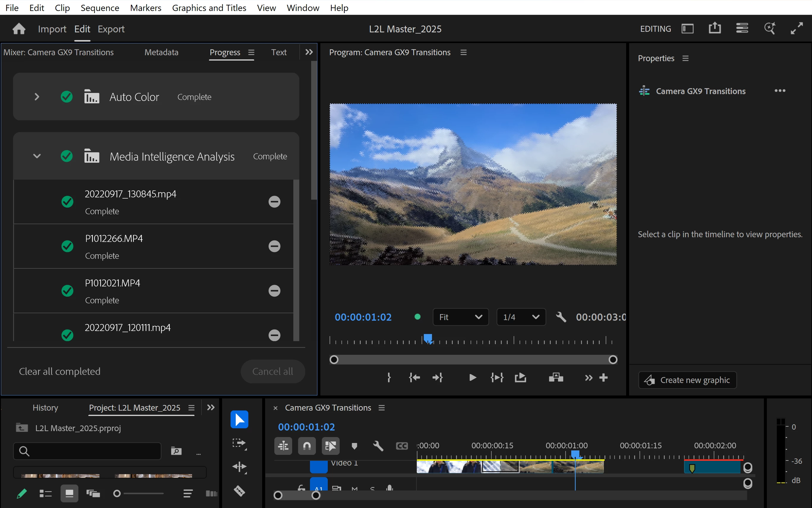Select the Track Select Forward tool
The image size is (812, 508).
coord(239,444)
